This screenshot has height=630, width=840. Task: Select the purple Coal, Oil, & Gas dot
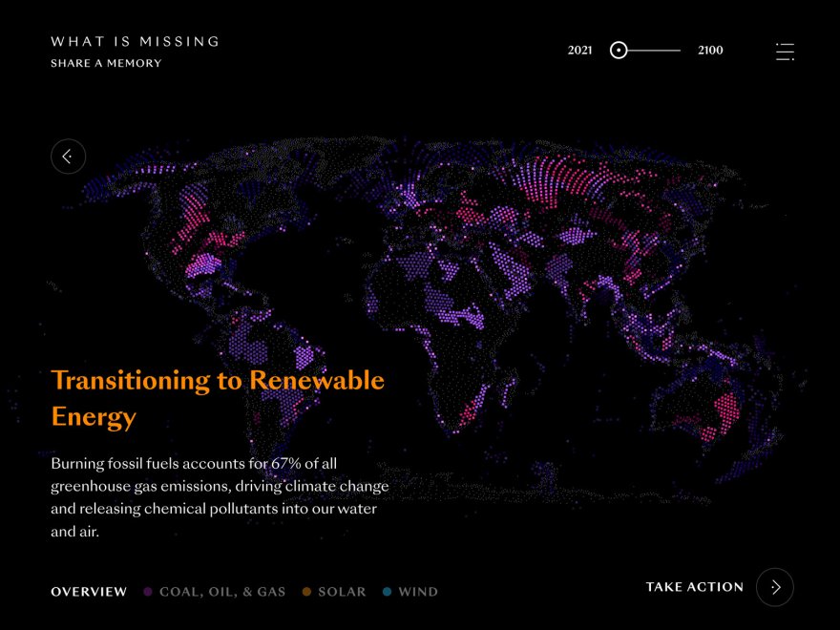[146, 591]
